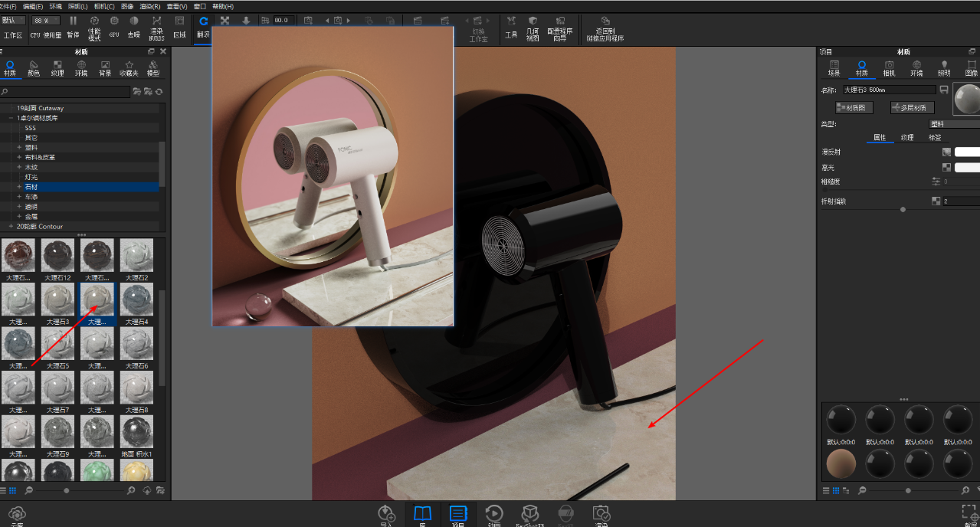Toggle the 库 (Library) panel in bottom bar
The image size is (980, 527).
point(422,514)
